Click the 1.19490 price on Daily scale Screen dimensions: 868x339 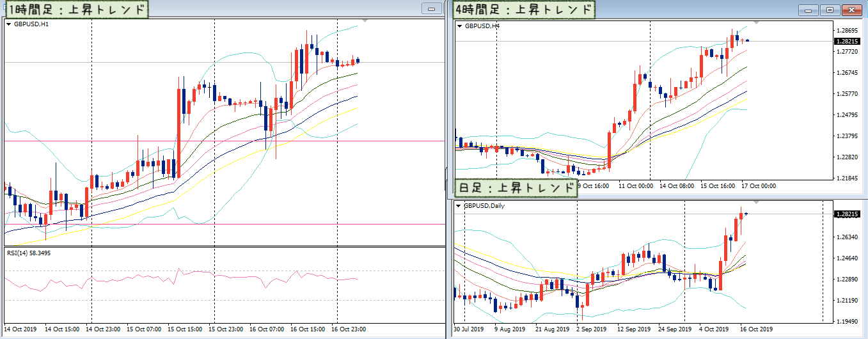point(846,321)
